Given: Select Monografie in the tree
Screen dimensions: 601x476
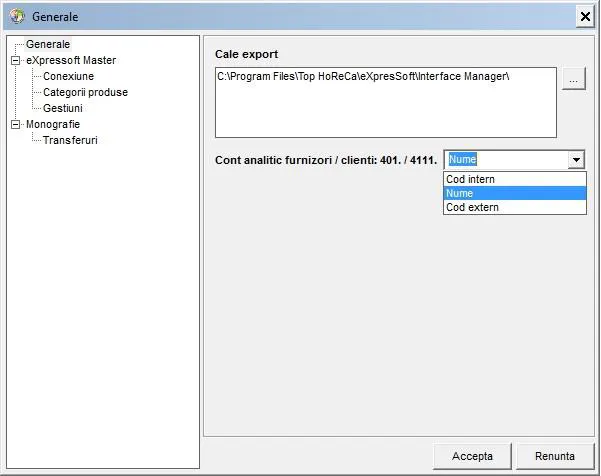Looking at the screenshot, I should click(x=53, y=125).
